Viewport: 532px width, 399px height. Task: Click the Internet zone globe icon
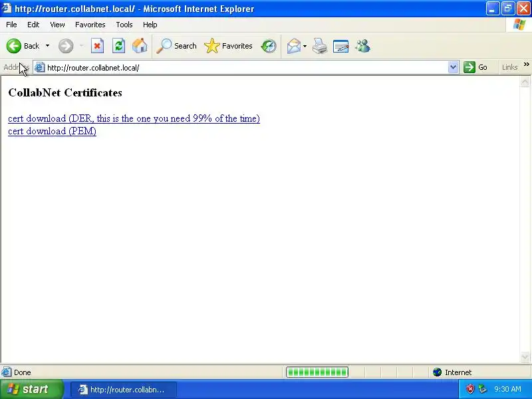(437, 372)
